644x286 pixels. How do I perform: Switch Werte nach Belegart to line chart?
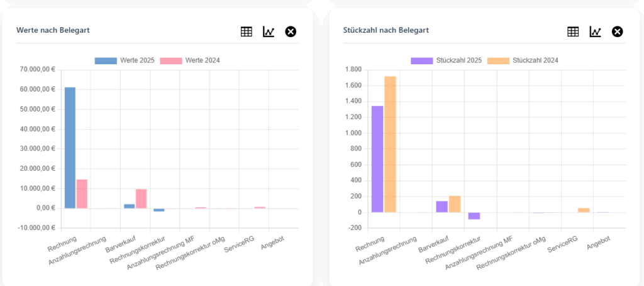[269, 31]
